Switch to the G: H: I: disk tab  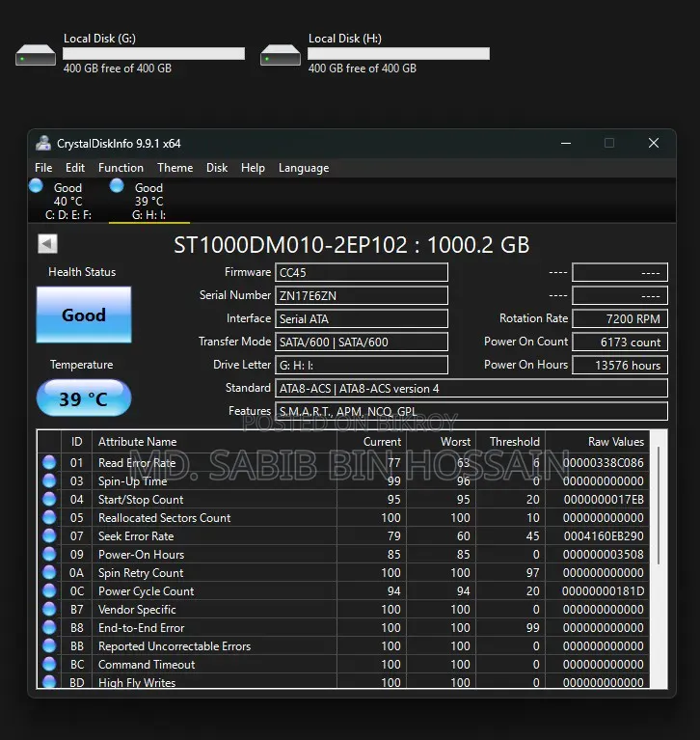(149, 201)
